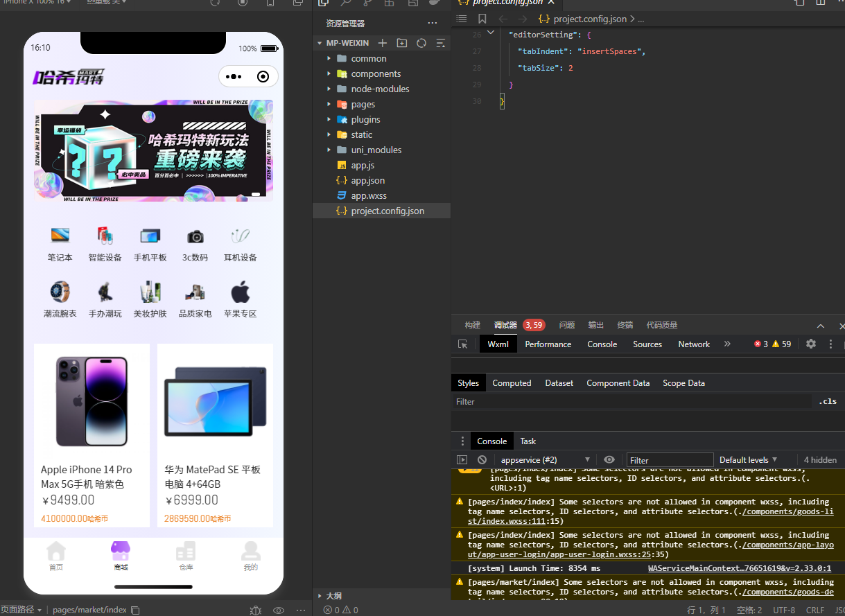Toggle the console sidebar panel icon
The image size is (845, 616).
click(462, 460)
